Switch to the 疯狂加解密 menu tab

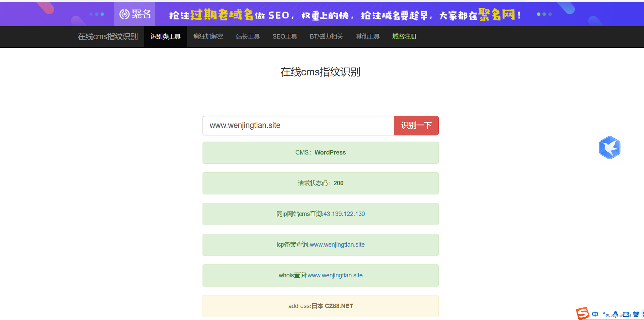[x=208, y=37]
